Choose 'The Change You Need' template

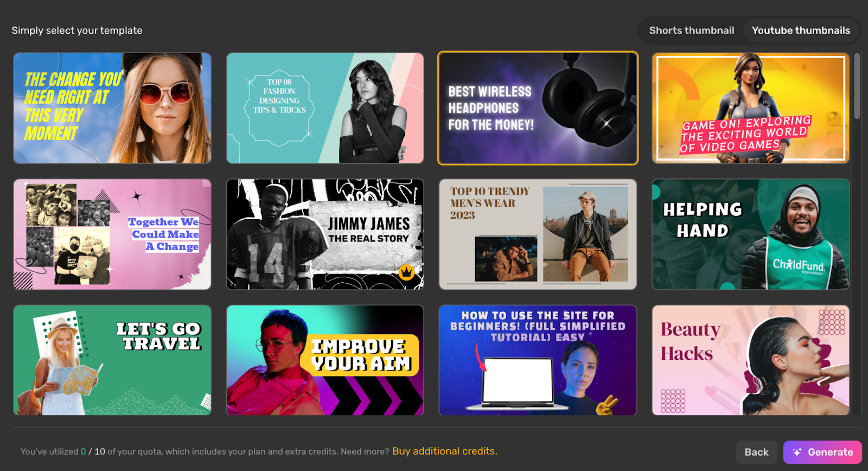coord(112,108)
